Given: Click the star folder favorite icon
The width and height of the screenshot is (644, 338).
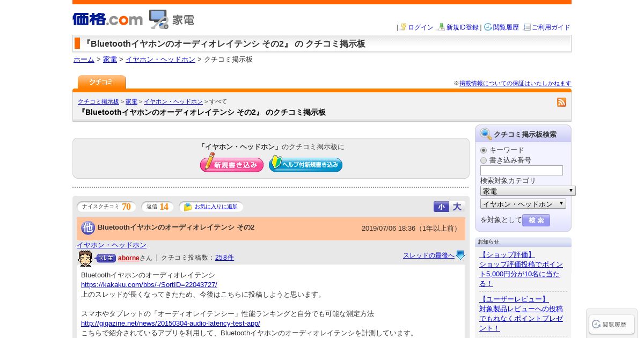Looking at the screenshot, I should click(x=188, y=207).
